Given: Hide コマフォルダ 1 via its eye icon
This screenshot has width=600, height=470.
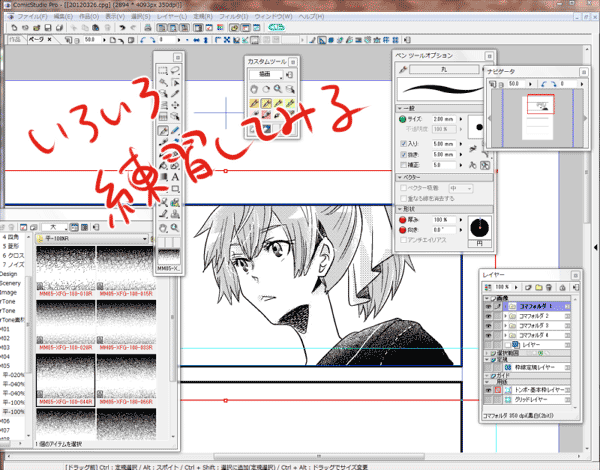Looking at the screenshot, I should (x=488, y=307).
